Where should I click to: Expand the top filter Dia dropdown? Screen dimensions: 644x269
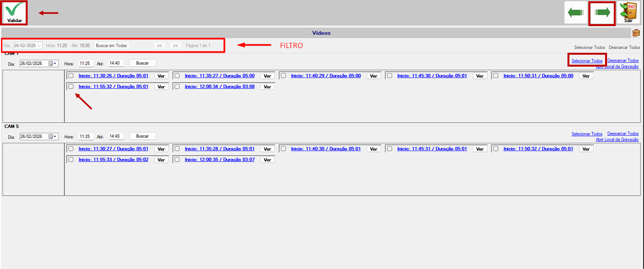(39, 46)
